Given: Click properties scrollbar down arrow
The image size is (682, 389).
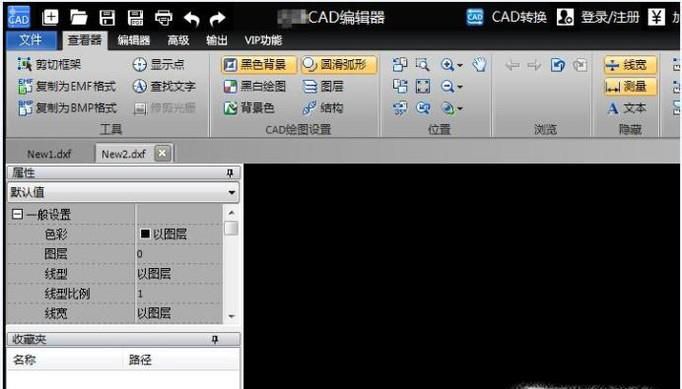Looking at the screenshot, I should tap(231, 316).
